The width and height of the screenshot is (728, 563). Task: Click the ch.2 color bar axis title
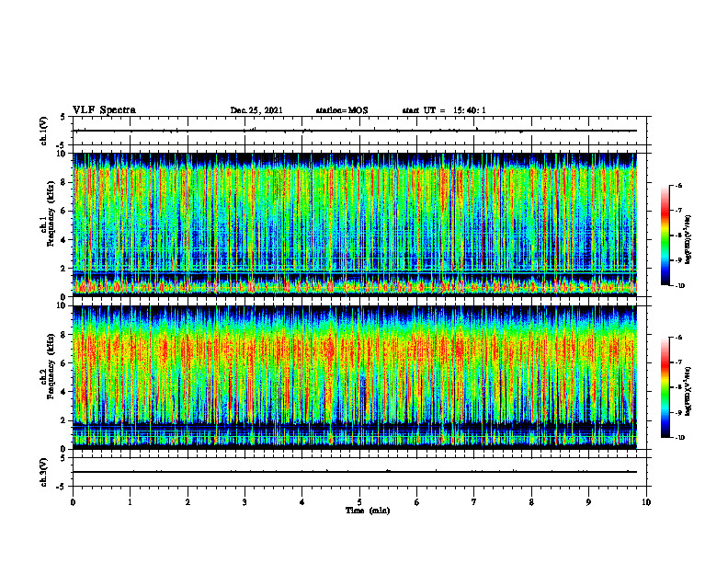(x=688, y=391)
